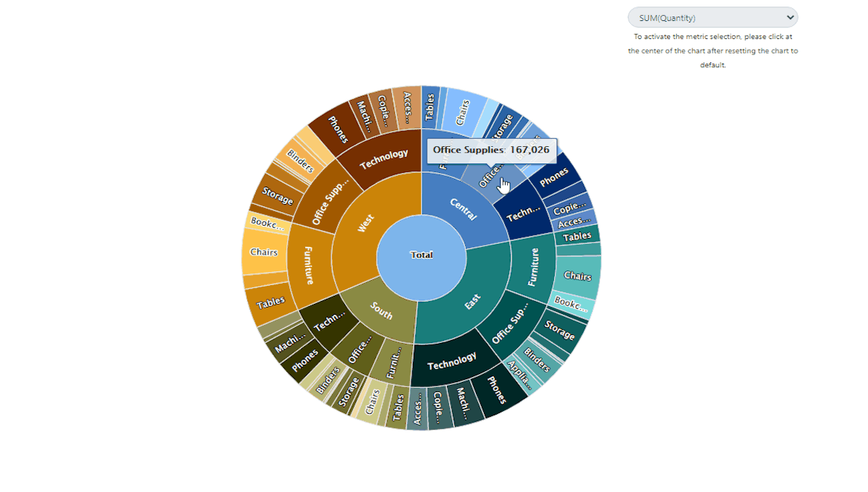Select the Tables slice in East Furniture

576,235
